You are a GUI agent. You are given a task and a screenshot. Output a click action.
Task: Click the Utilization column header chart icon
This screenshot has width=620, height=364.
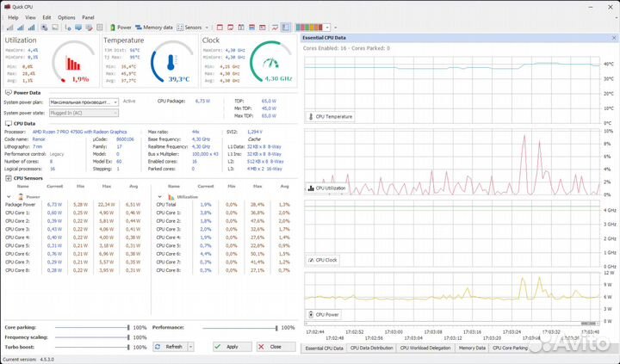[170, 197]
